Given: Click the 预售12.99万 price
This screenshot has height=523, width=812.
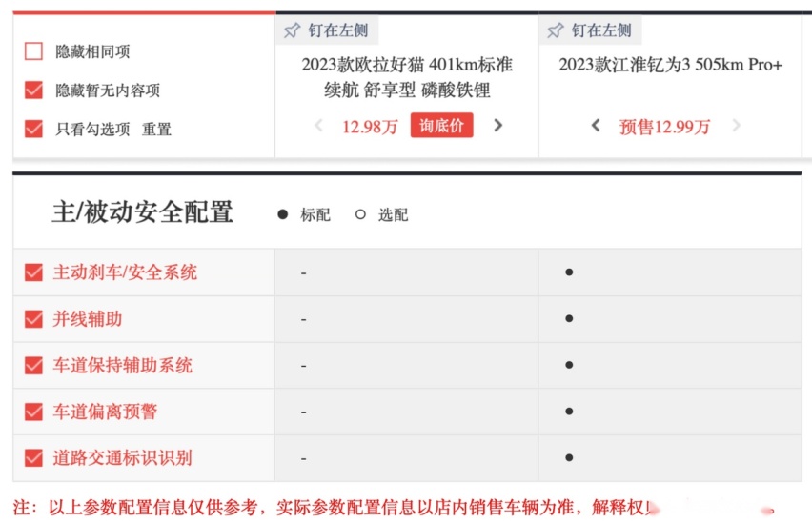Looking at the screenshot, I should [x=664, y=127].
